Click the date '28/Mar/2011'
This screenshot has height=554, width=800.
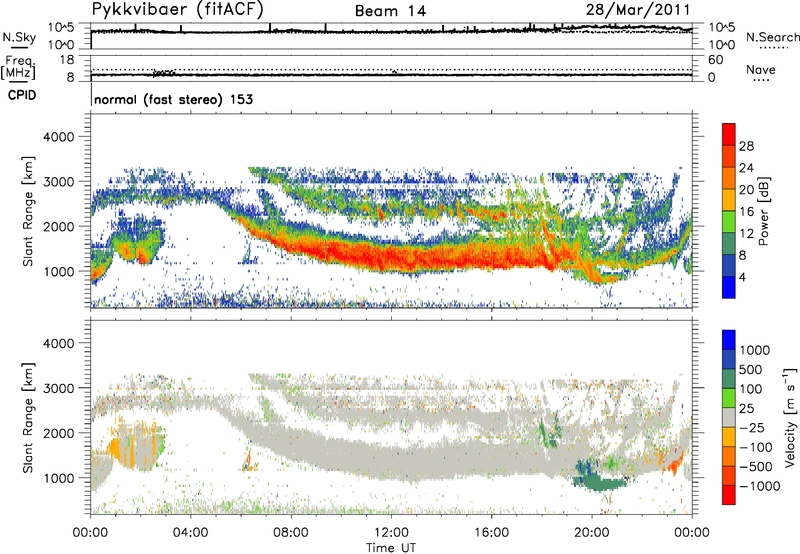[x=638, y=10]
